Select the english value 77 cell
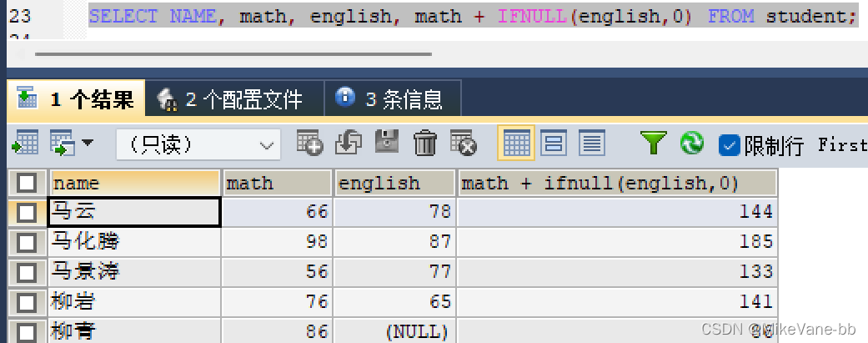 pyautogui.click(x=394, y=272)
